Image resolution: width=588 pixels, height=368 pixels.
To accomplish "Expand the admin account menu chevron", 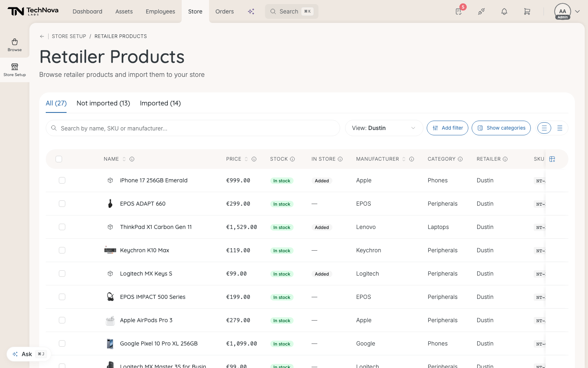I will tap(577, 11).
